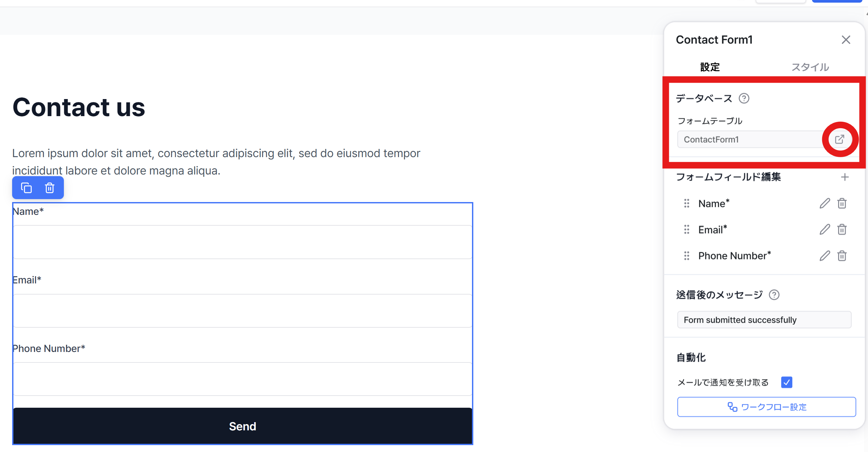Click the Form submitted successfully message field
Image resolution: width=868 pixels, height=452 pixels.
coord(764,320)
